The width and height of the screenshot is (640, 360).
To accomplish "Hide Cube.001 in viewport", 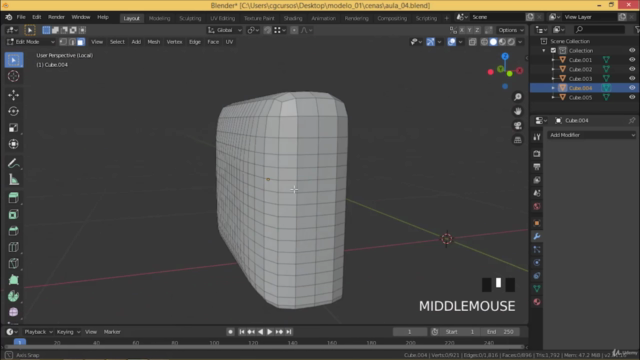I will point(632,60).
